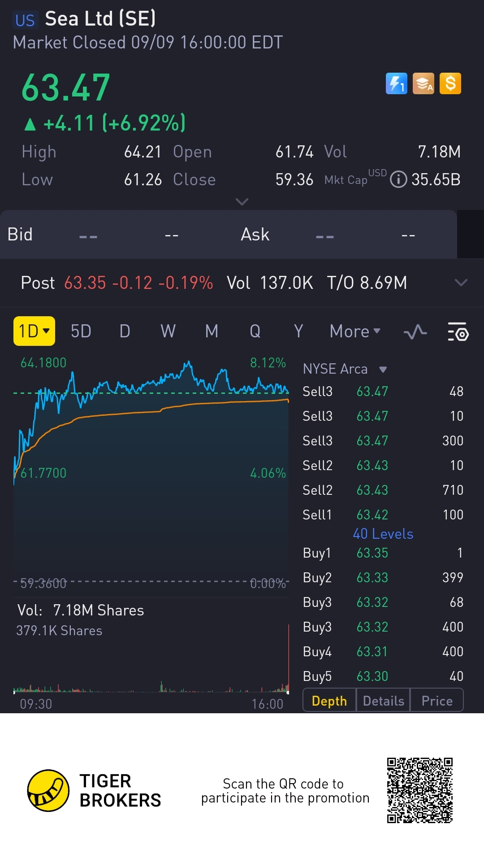This screenshot has width=484, height=868.
Task: Tap the Buy2 63.33 row
Action: [x=383, y=577]
